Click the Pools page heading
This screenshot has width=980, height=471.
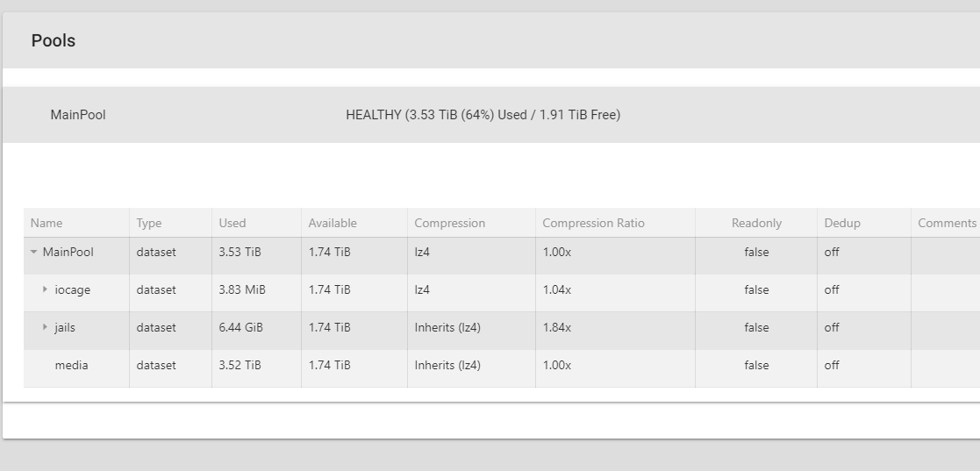(x=54, y=40)
